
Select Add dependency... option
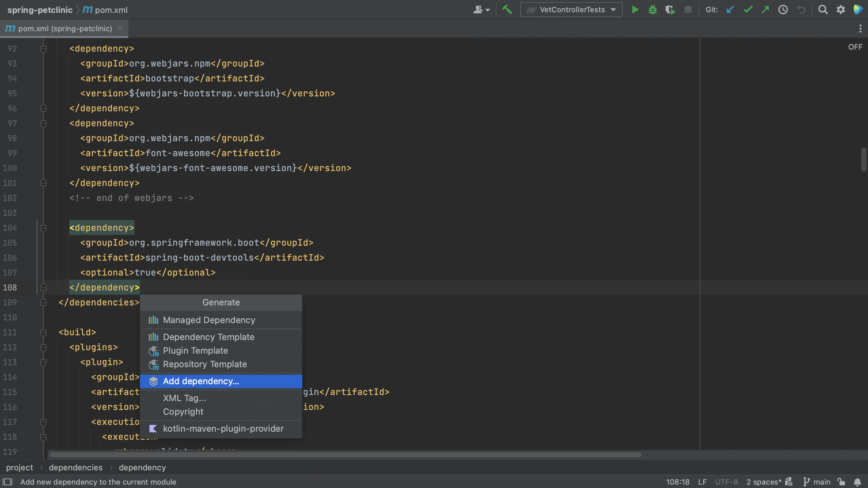[221, 381]
